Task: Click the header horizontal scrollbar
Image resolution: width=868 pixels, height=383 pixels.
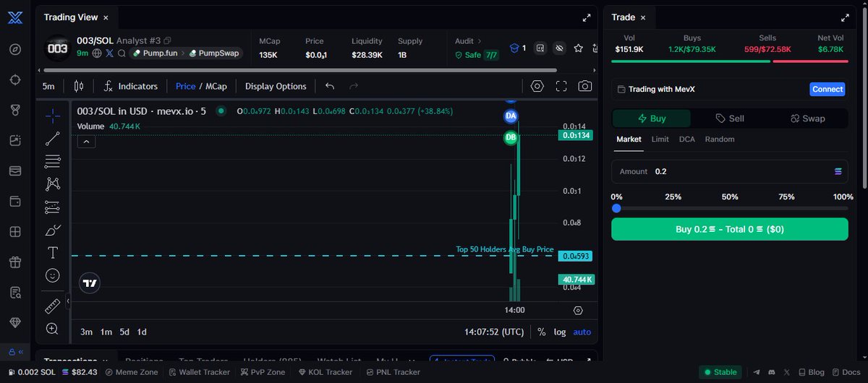Action: pos(300,70)
